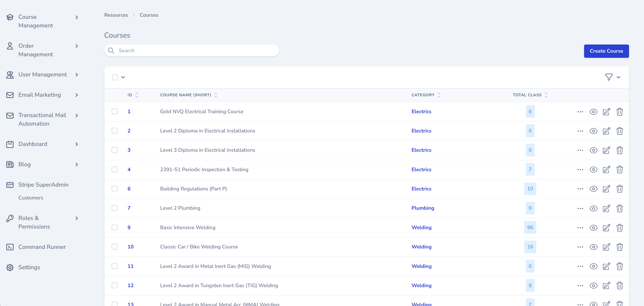The width and height of the screenshot is (644, 306).
Task: Select checkbox for Classic Car / Bike Welding
Action: click(x=114, y=247)
